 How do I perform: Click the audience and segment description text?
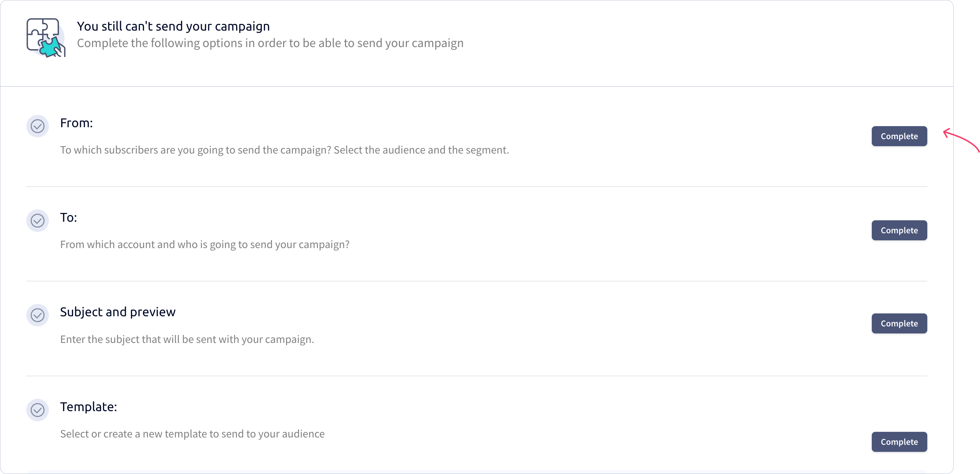tap(284, 150)
